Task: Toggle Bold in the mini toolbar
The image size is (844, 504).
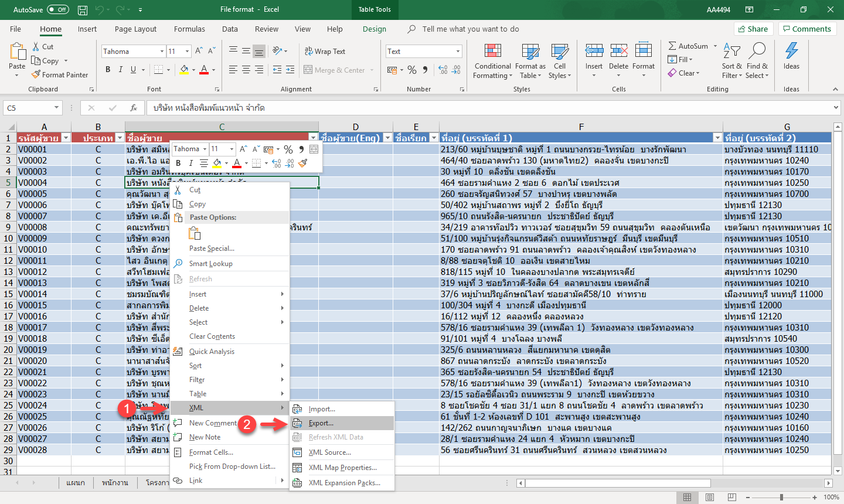Action: (178, 164)
